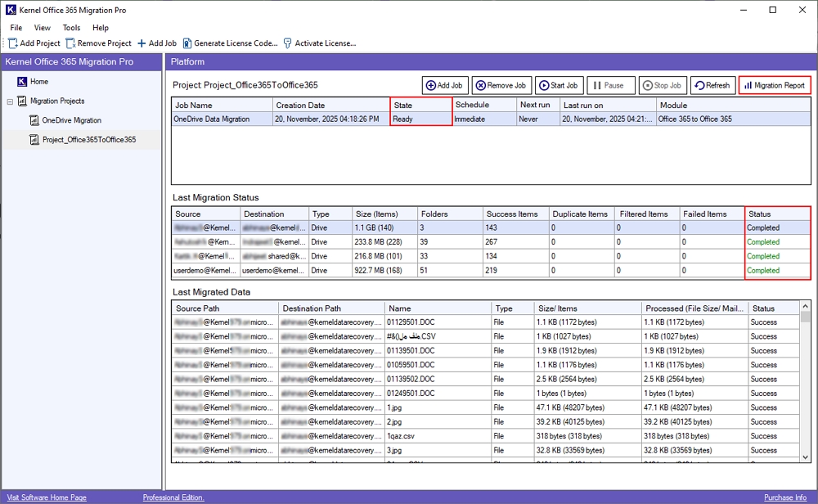
Task: Select the OneDrive Data Migration job row
Action: [x=212, y=119]
